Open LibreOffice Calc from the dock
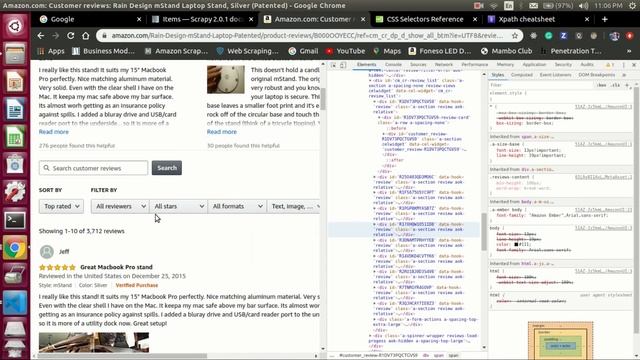Screen dimensions: 640x360 click(x=15, y=138)
